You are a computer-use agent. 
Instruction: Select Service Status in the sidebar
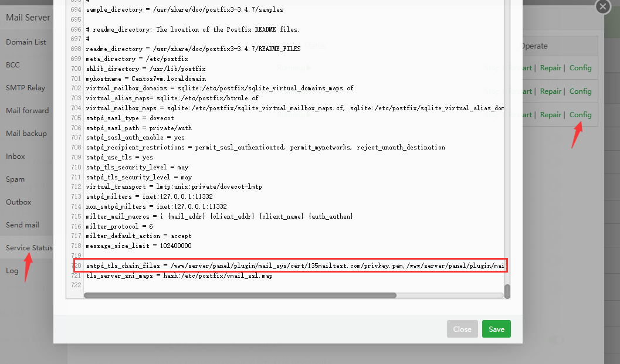pos(29,248)
